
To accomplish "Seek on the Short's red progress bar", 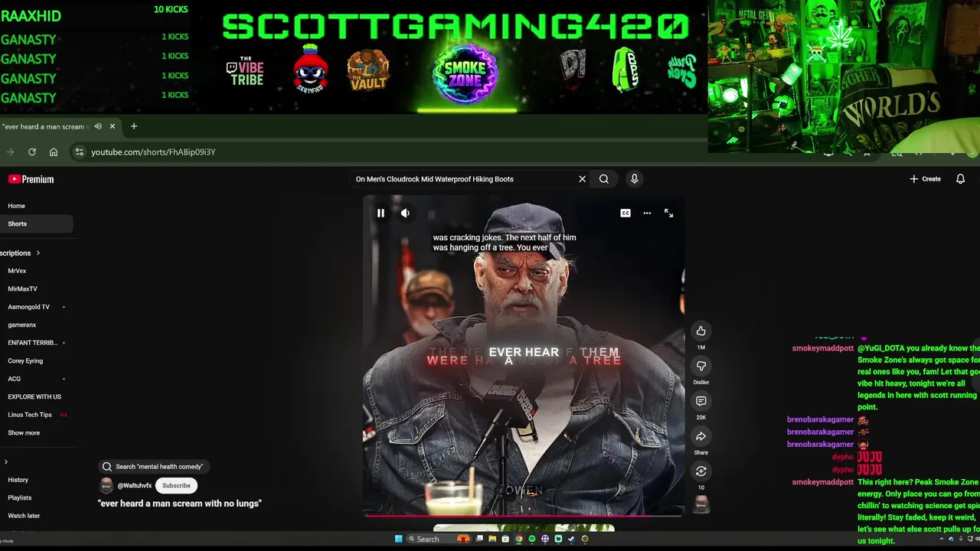I will pyautogui.click(x=524, y=515).
